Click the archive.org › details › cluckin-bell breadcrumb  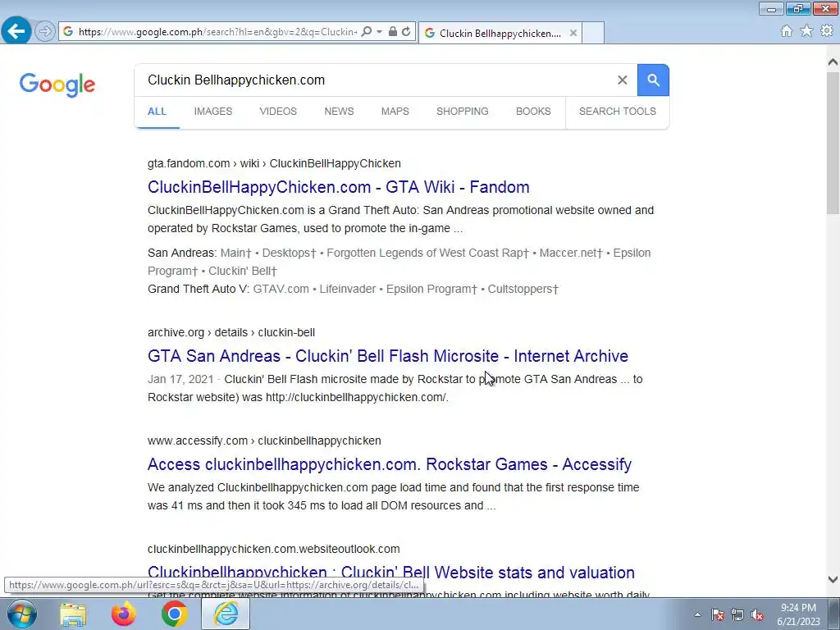[x=231, y=333]
